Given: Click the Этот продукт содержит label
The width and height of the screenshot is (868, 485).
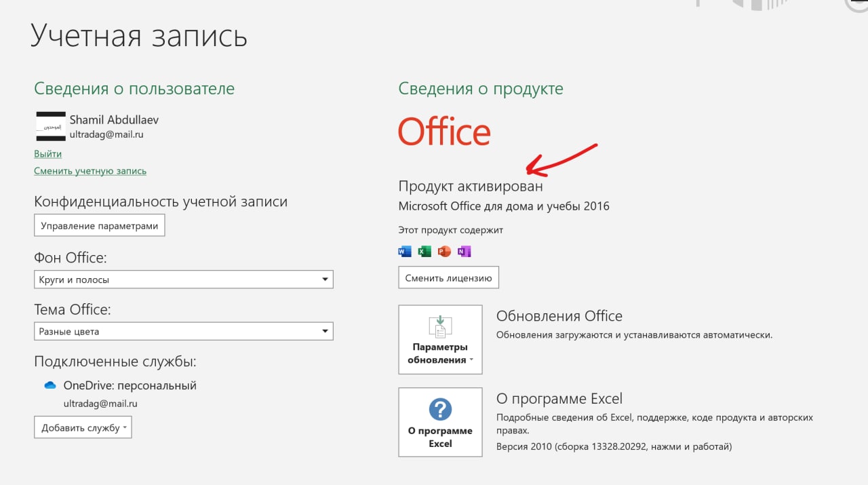Looking at the screenshot, I should point(451,230).
